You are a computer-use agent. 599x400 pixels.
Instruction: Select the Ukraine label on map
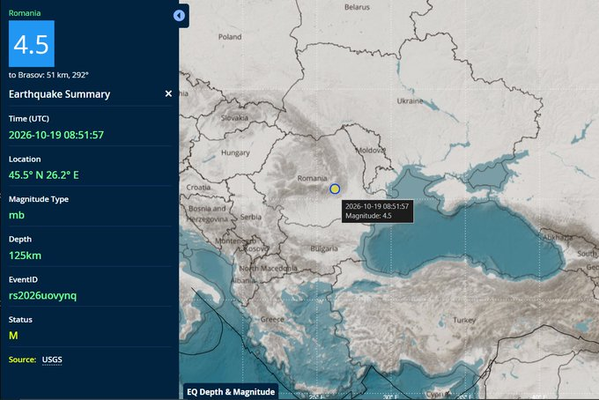410,101
